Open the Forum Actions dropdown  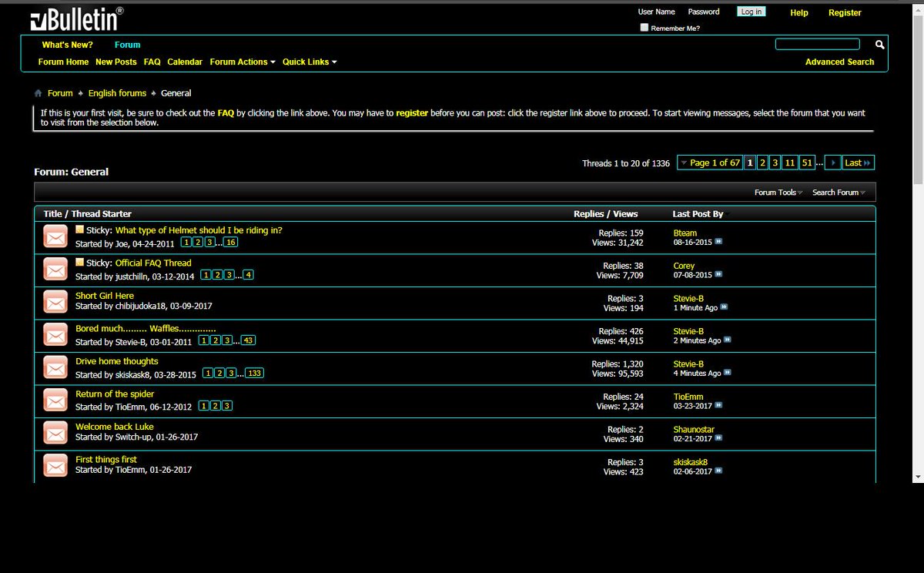(x=243, y=62)
